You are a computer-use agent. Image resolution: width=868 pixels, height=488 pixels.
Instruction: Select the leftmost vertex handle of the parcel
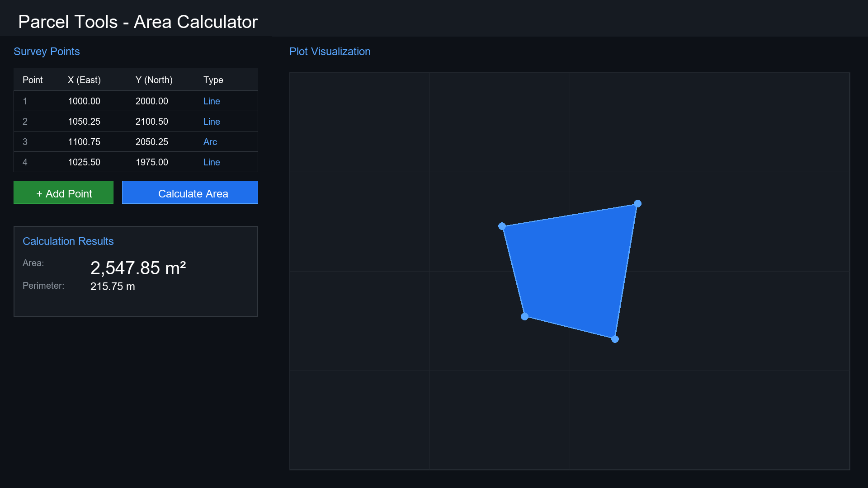[502, 226]
